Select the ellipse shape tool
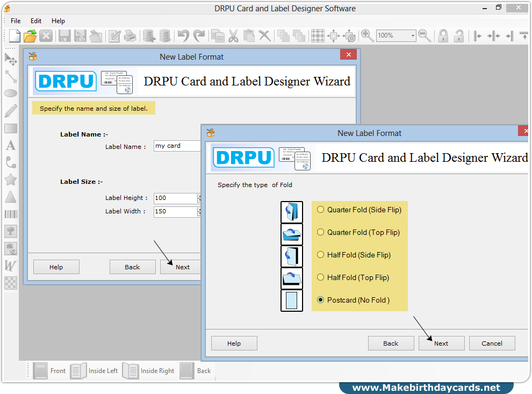The image size is (532, 394). pyautogui.click(x=11, y=94)
